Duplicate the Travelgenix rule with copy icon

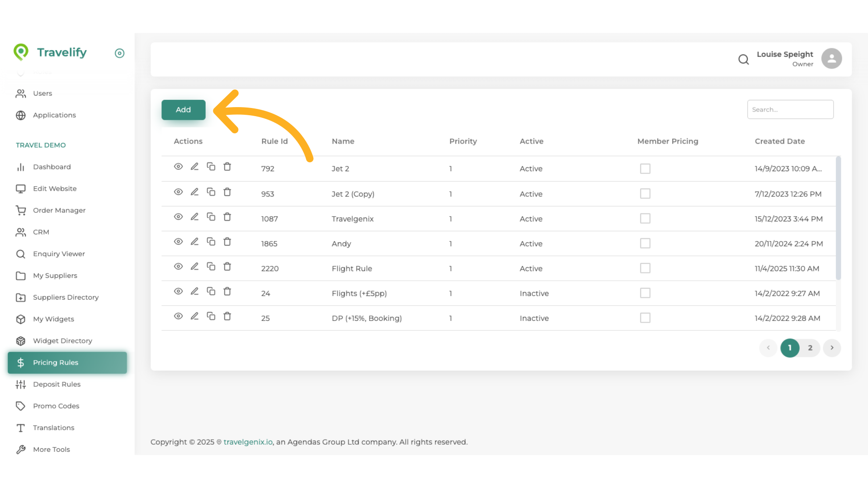(x=211, y=217)
